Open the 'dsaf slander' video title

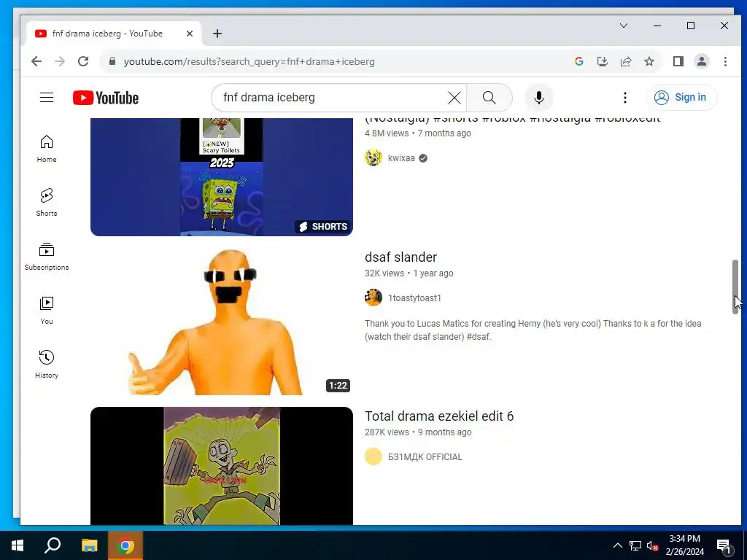pos(400,257)
